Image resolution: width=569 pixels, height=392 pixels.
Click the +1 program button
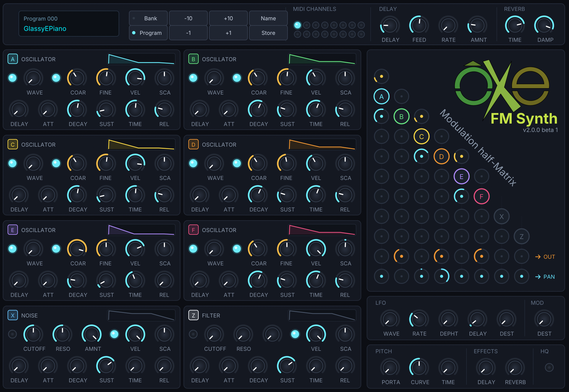point(228,33)
